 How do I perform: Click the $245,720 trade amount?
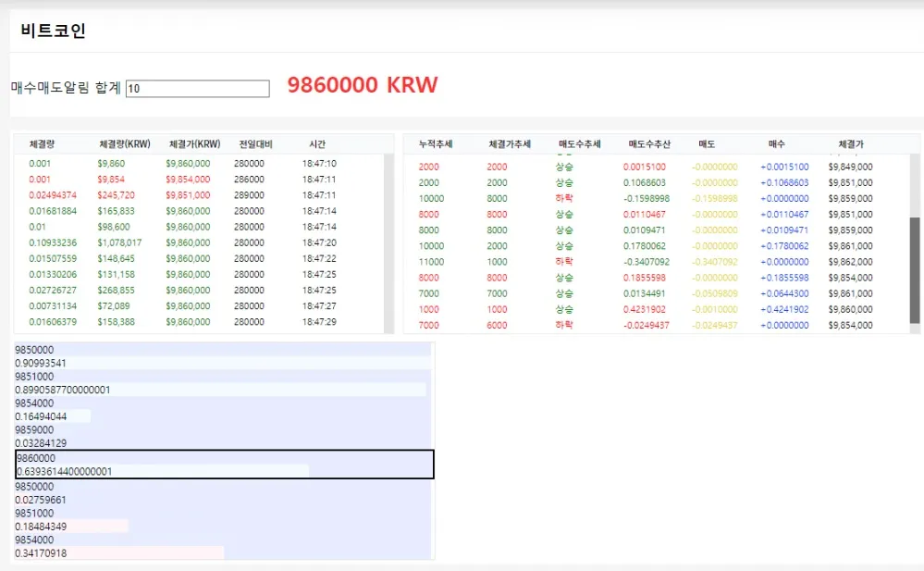pos(117,195)
